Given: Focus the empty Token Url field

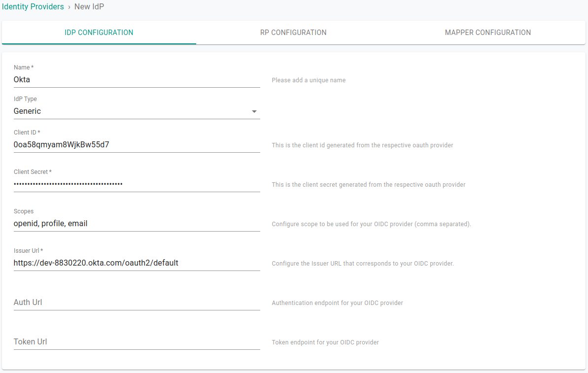Looking at the screenshot, I should (137, 341).
